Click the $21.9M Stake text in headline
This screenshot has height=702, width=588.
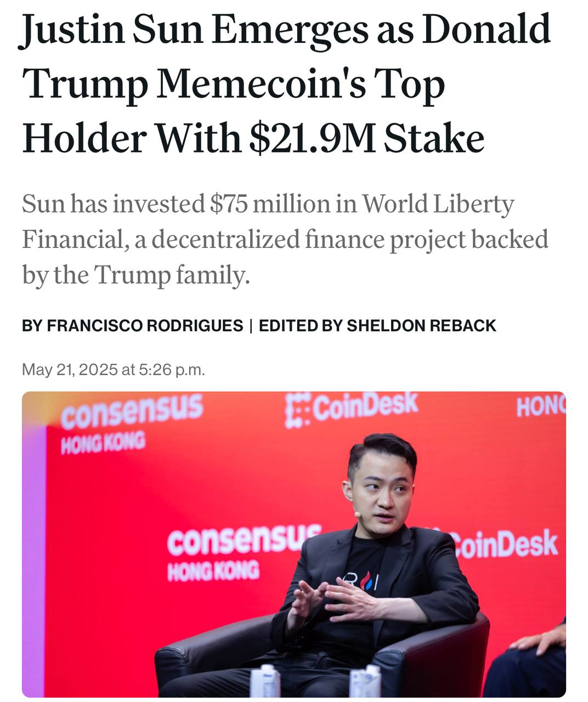point(366,138)
